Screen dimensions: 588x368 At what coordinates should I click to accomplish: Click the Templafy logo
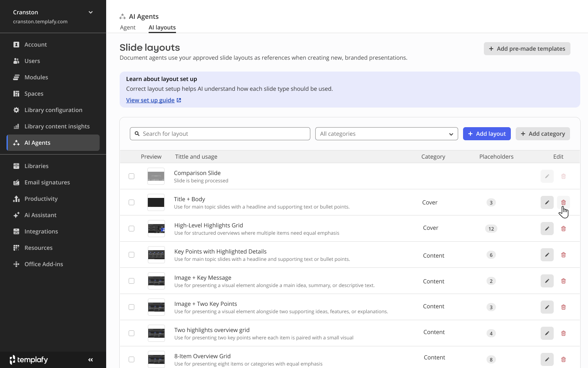29,360
